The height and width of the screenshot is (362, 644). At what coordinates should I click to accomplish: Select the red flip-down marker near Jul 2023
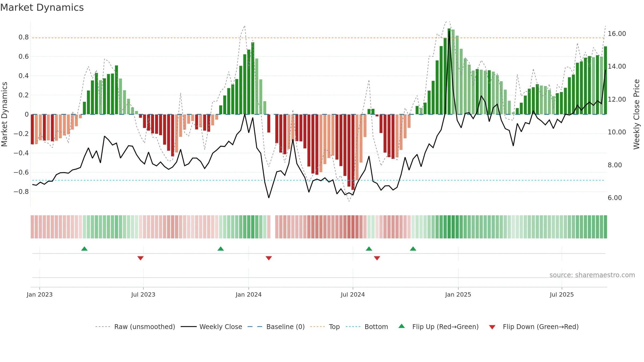(140, 258)
